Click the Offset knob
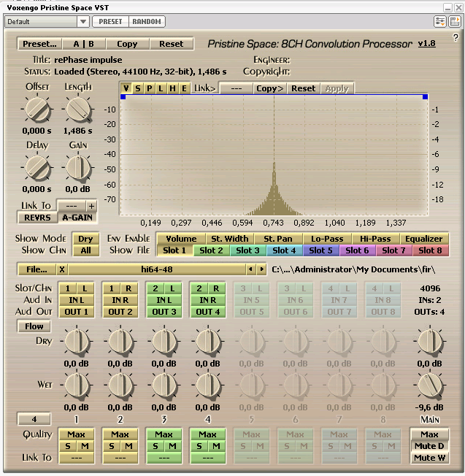The width and height of the screenshot is (465, 476). point(37,110)
